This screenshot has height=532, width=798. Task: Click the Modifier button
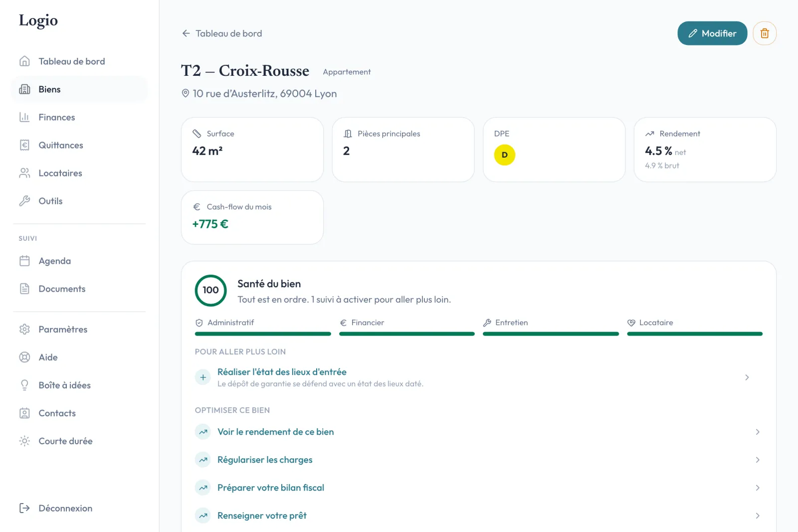(712, 33)
